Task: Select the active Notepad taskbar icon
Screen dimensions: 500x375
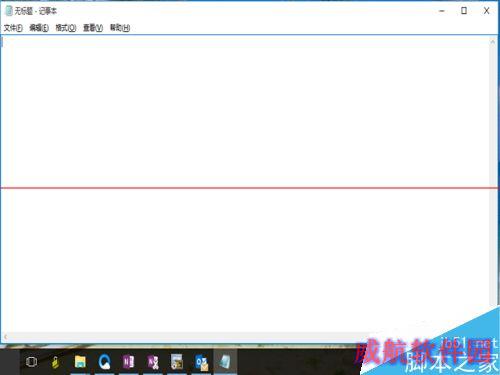Action: (x=225, y=362)
